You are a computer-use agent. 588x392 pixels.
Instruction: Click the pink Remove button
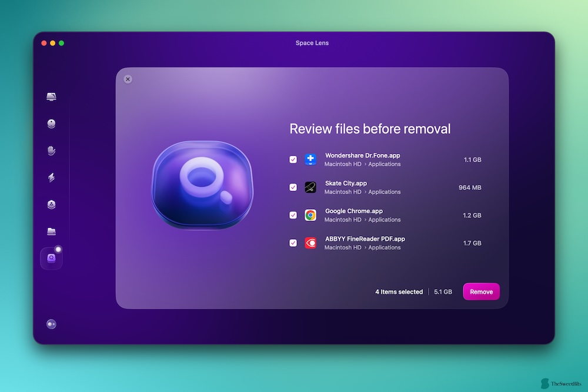pyautogui.click(x=481, y=292)
